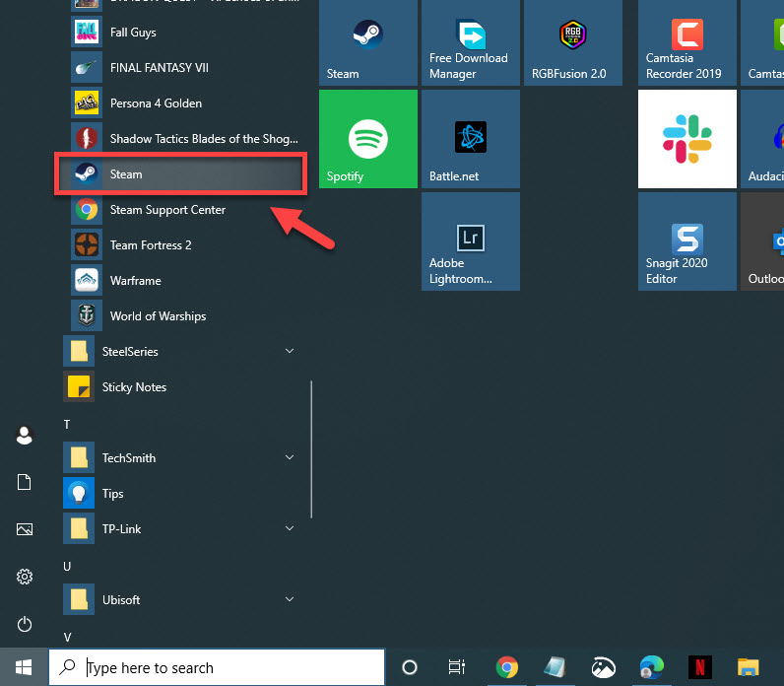This screenshot has width=784, height=686.
Task: Expand the SteelSeries folder
Action: [x=185, y=352]
